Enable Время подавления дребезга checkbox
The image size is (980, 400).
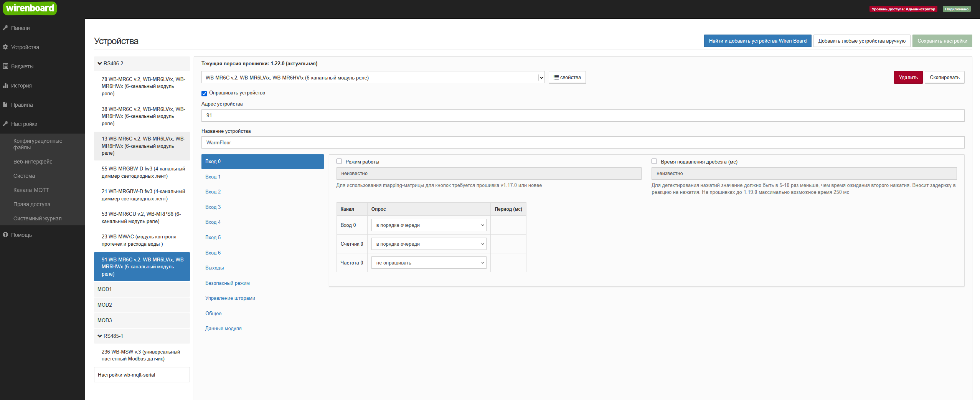pos(654,162)
